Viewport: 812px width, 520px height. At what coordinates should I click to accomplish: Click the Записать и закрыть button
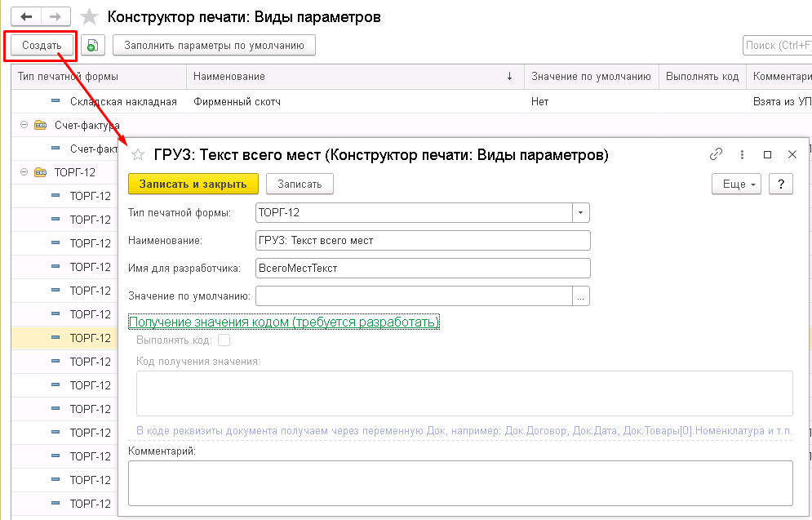pyautogui.click(x=193, y=184)
